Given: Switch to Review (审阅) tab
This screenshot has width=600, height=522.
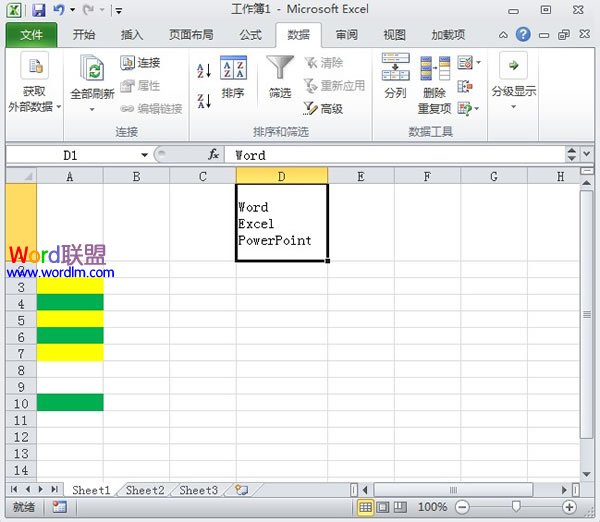Looking at the screenshot, I should 347,35.
